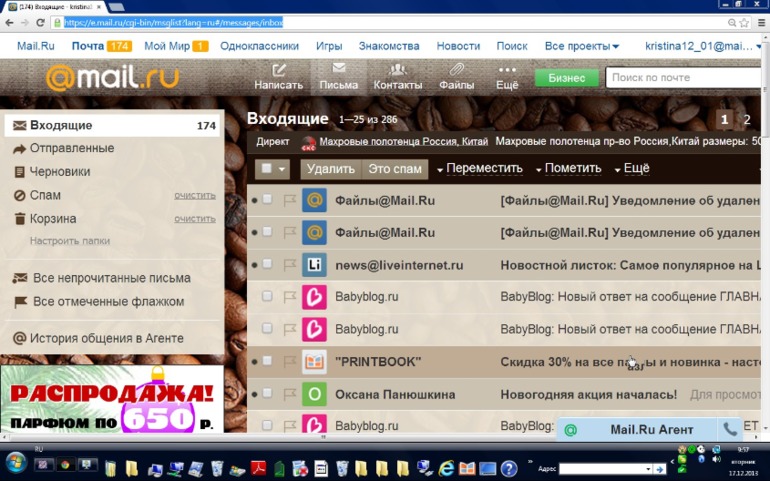
Task: Click the Li avatar of news@liveinternet.ru
Action: [x=314, y=265]
